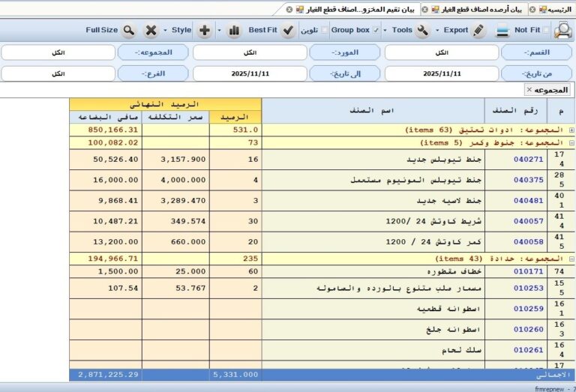Click the Full Size magnifier icon
Viewport: 576px width, 392px height.
pos(128,30)
